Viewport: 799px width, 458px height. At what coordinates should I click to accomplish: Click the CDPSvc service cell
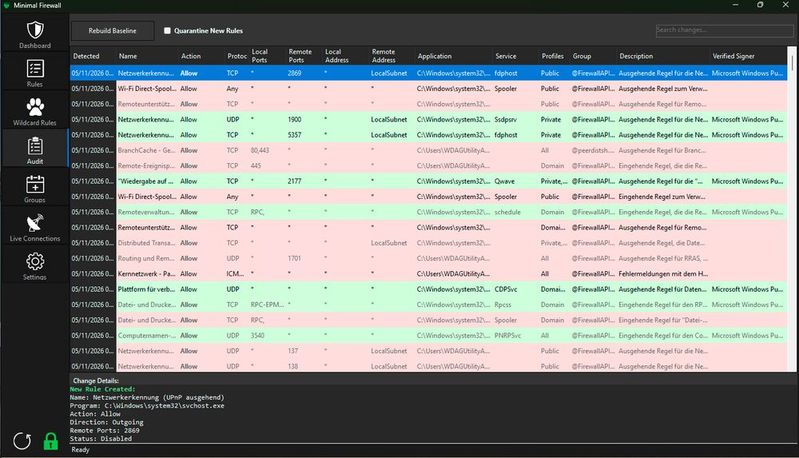pyautogui.click(x=505, y=289)
